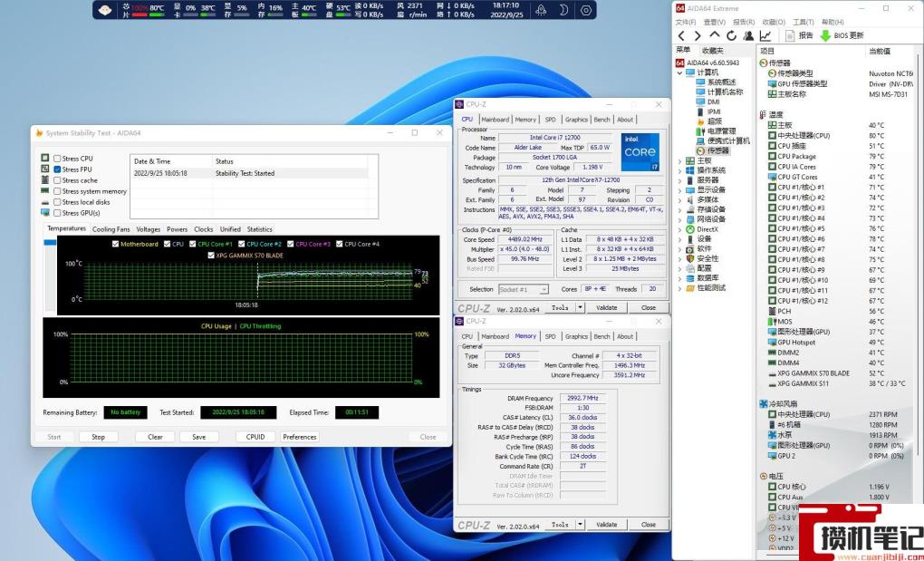The width and height of the screenshot is (924, 561).
Task: Open the Statistics tab in Stability Test
Action: tap(260, 229)
